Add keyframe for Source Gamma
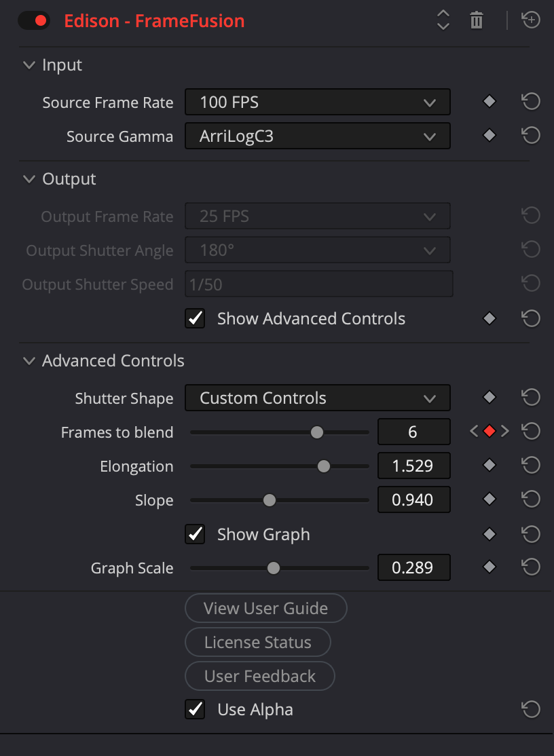Screen dimensions: 554x756 coord(489,136)
